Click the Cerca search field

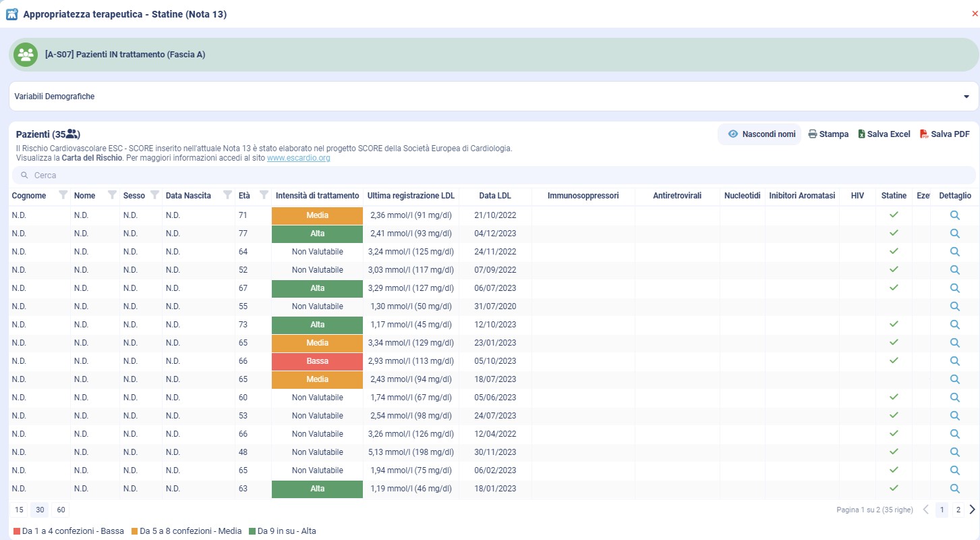coord(492,175)
